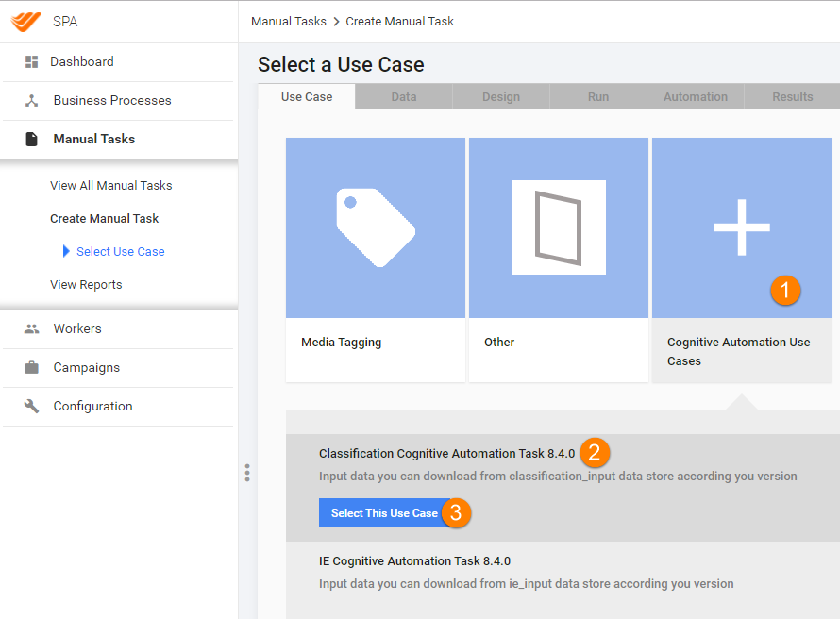Click the Dashboard grid icon
Viewport: 840px width, 619px height.
(x=31, y=61)
